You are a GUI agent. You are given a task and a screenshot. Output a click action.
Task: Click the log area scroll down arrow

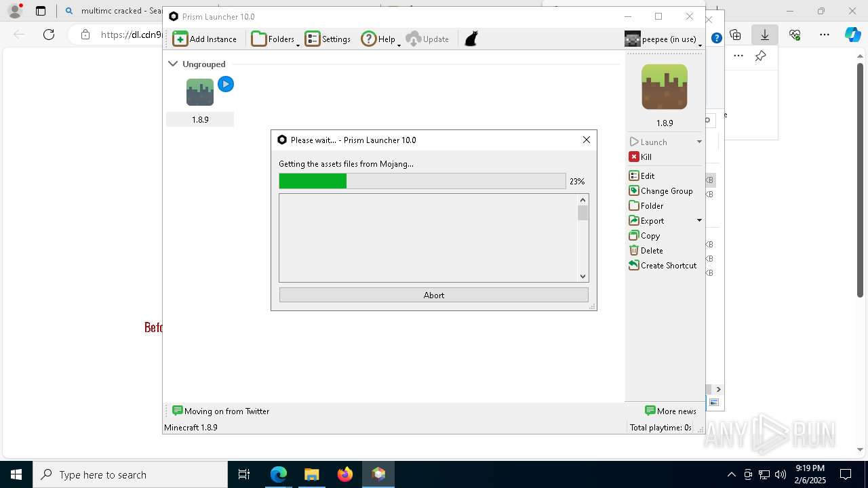pyautogui.click(x=583, y=276)
